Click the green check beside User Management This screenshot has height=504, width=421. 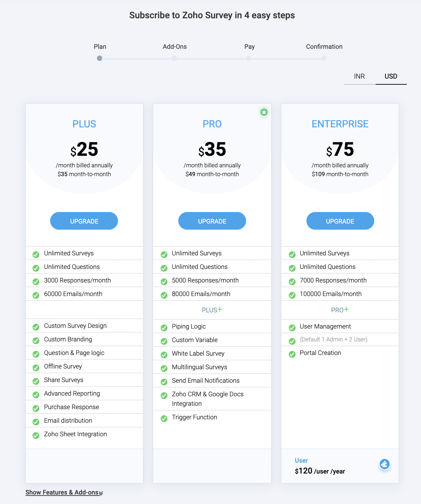(292, 328)
